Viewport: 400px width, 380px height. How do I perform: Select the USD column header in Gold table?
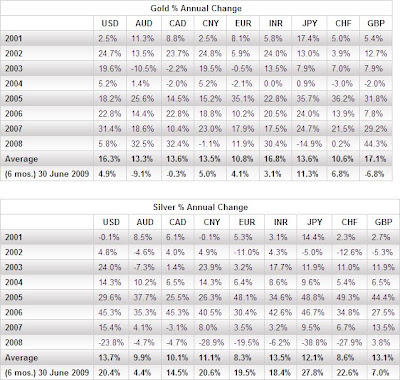110,23
